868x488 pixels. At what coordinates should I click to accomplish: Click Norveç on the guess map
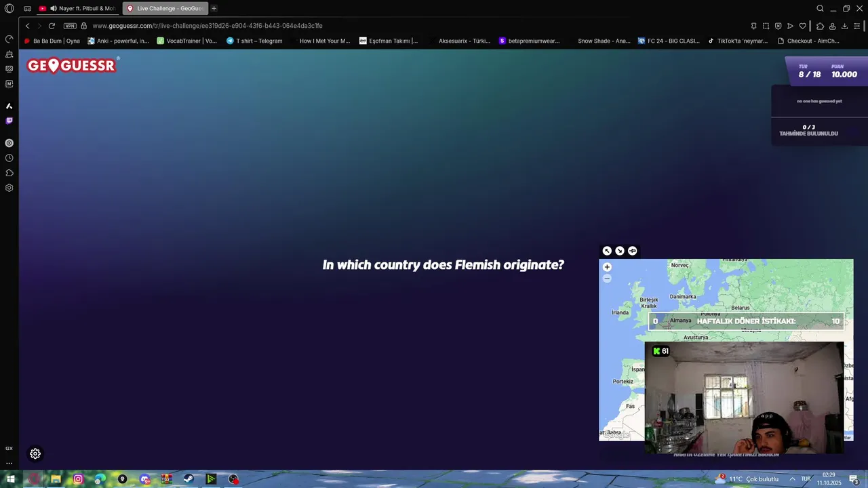[679, 265]
